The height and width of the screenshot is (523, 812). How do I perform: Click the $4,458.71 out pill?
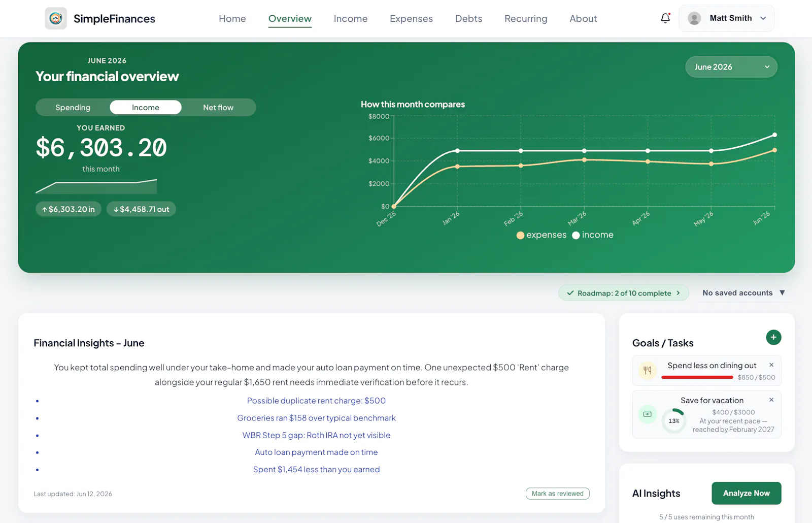141,209
